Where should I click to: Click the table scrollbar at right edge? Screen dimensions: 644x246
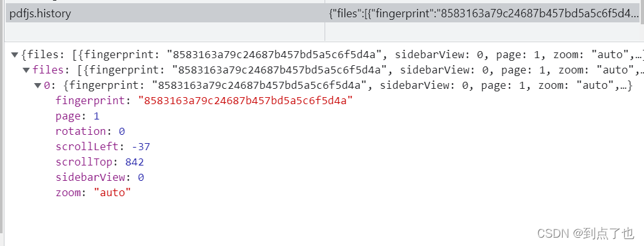click(x=641, y=12)
